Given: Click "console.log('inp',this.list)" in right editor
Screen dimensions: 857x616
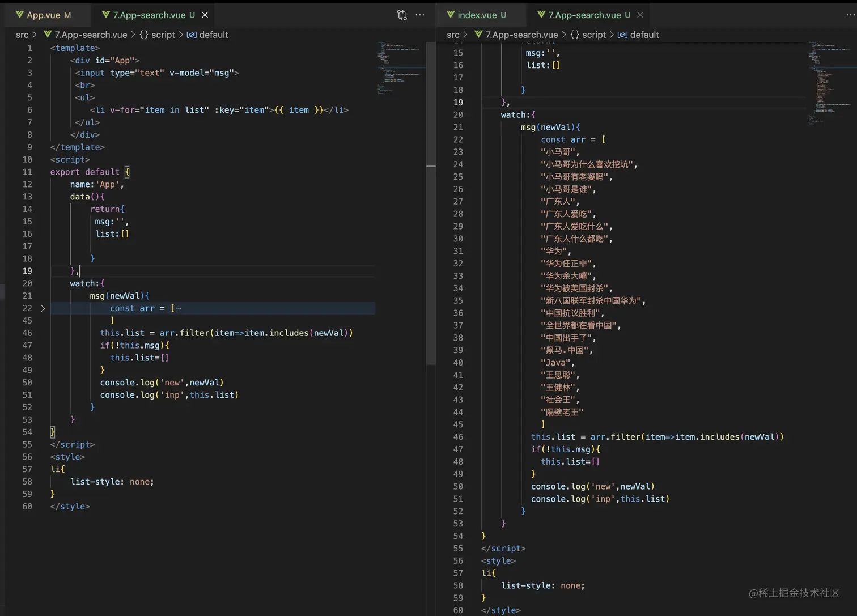Looking at the screenshot, I should [x=600, y=499].
